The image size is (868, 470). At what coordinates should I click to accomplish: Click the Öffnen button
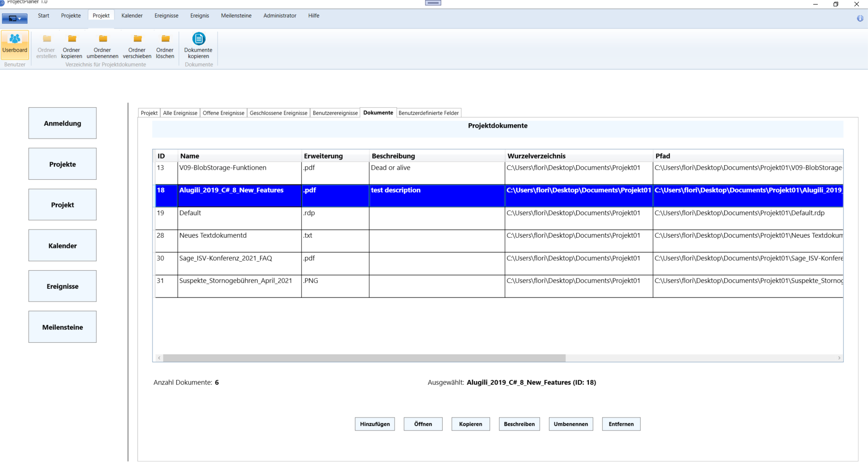(423, 424)
